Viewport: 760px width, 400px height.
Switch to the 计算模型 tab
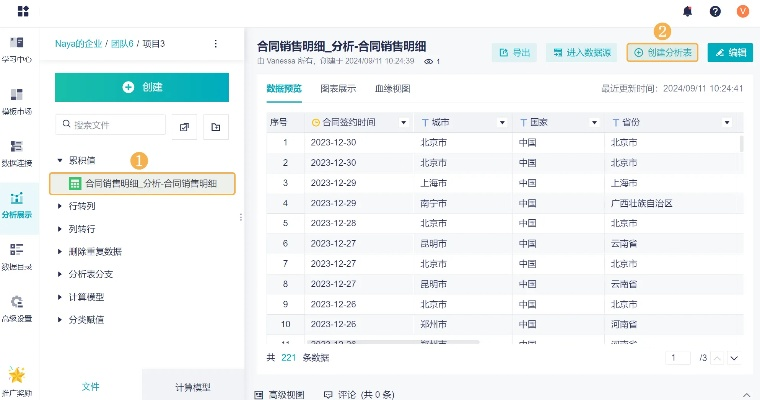click(x=192, y=385)
